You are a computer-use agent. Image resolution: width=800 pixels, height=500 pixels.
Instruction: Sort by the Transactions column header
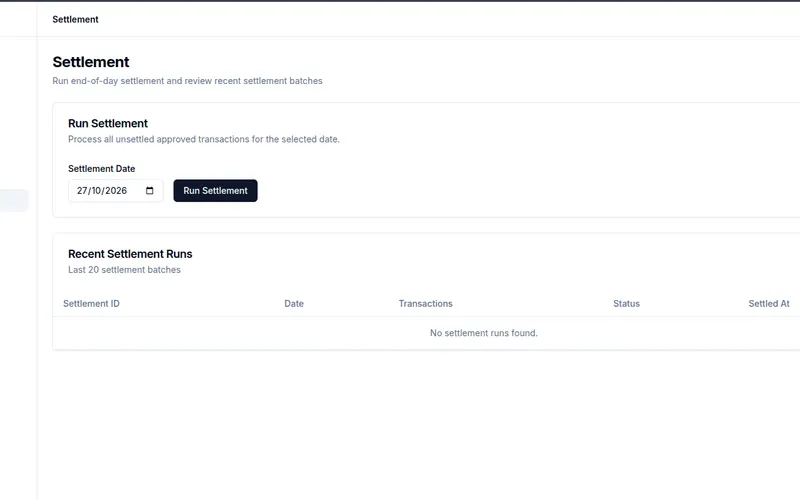pos(426,304)
